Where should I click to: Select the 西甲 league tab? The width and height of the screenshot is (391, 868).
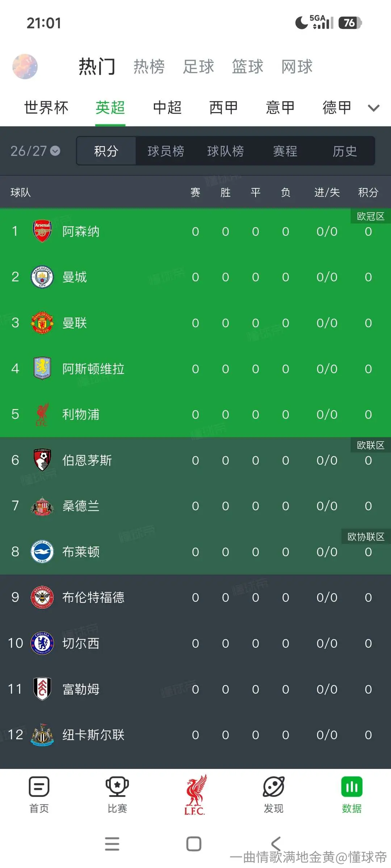(x=224, y=108)
